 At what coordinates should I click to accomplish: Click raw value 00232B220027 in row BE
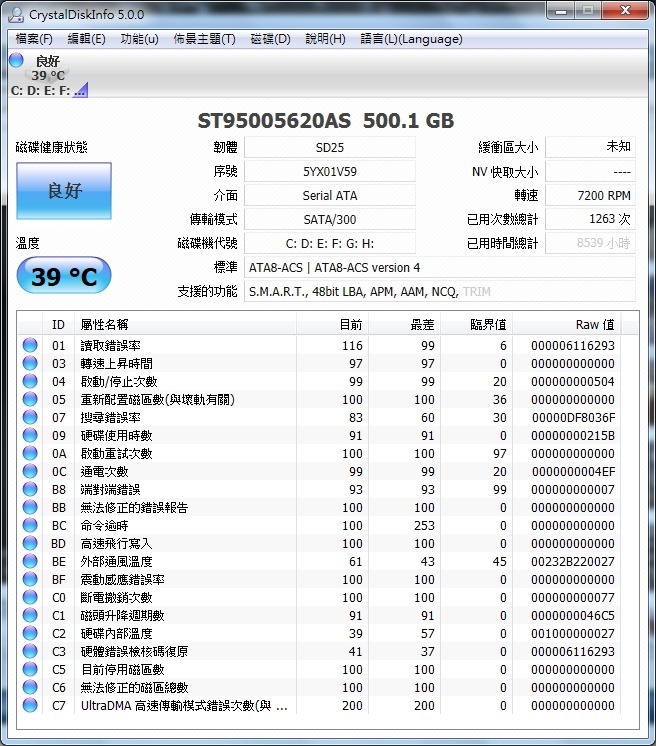(x=573, y=561)
